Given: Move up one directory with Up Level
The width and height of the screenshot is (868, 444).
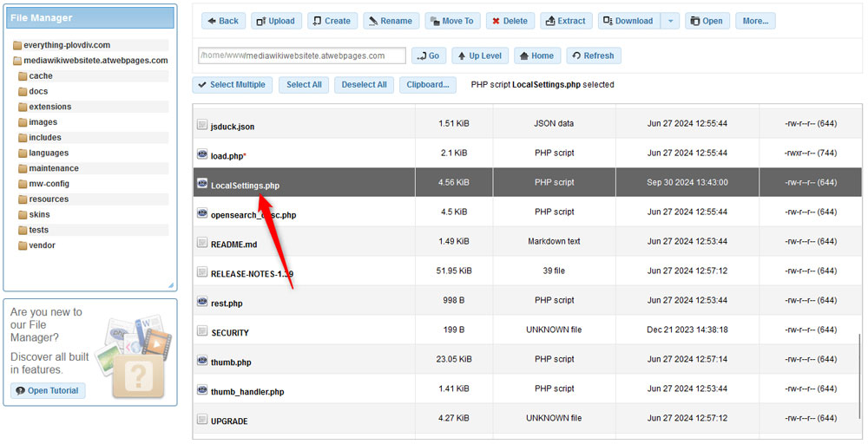Looking at the screenshot, I should 480,55.
